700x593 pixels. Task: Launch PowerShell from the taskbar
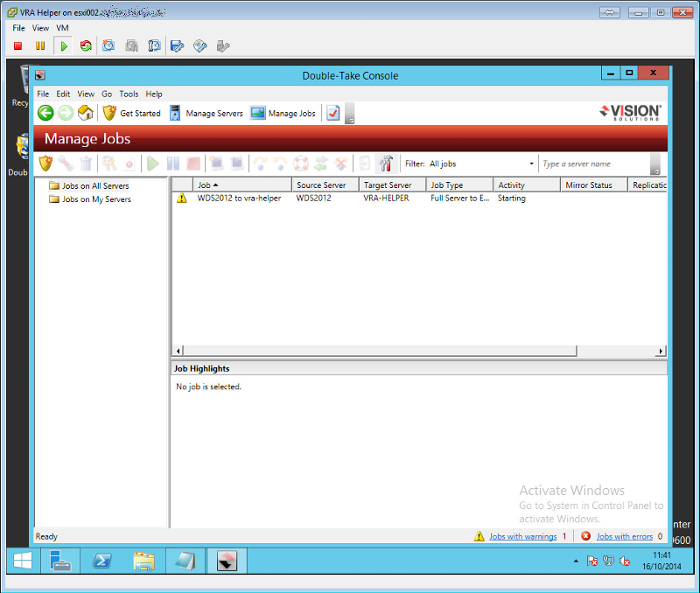point(102,561)
